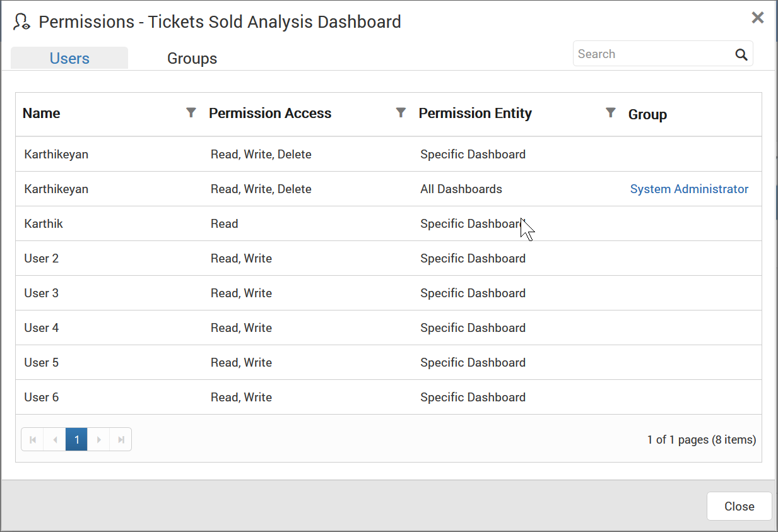The width and height of the screenshot is (778, 532).
Task: Click User 4's Specific Dashboard cell
Action: tap(473, 328)
